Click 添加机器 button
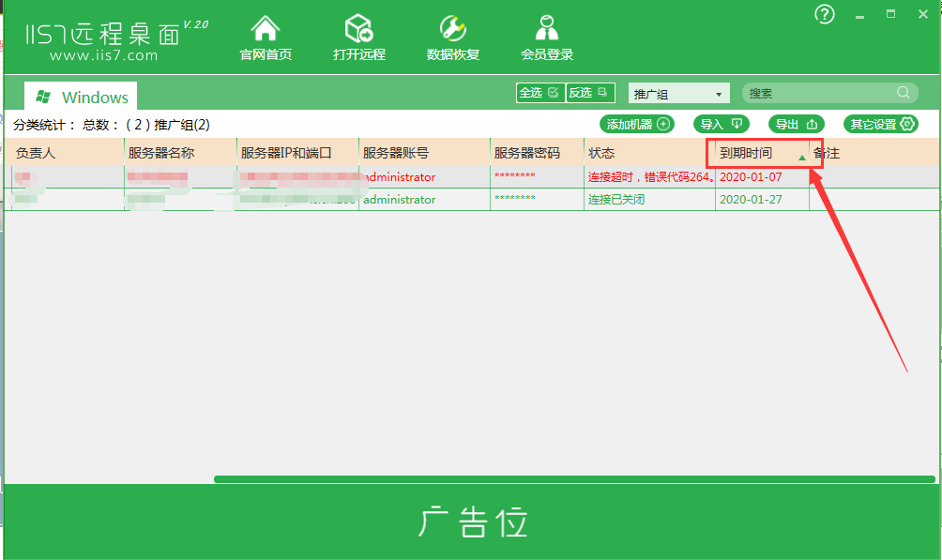The width and height of the screenshot is (942, 560). click(637, 124)
